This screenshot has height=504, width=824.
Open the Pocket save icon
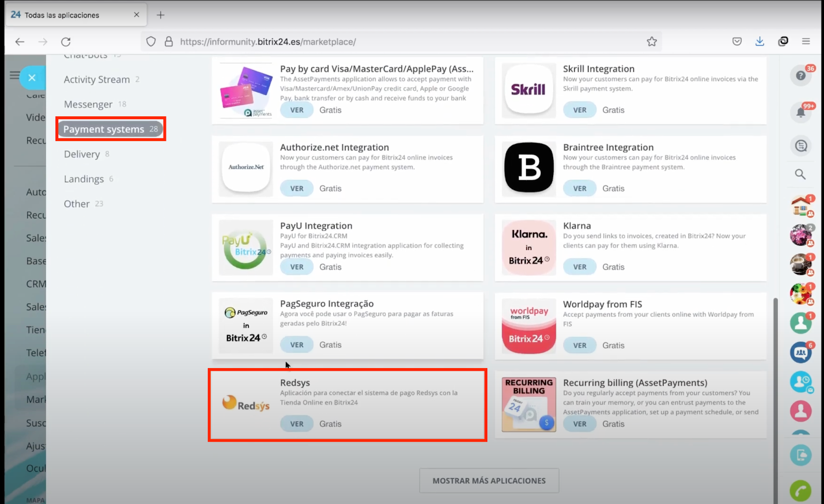click(x=737, y=42)
